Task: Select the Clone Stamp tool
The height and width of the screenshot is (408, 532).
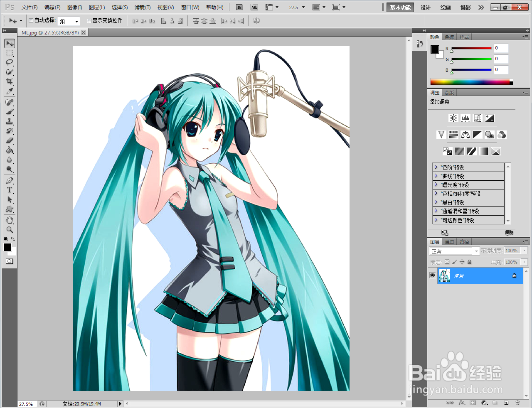Action: (10, 122)
